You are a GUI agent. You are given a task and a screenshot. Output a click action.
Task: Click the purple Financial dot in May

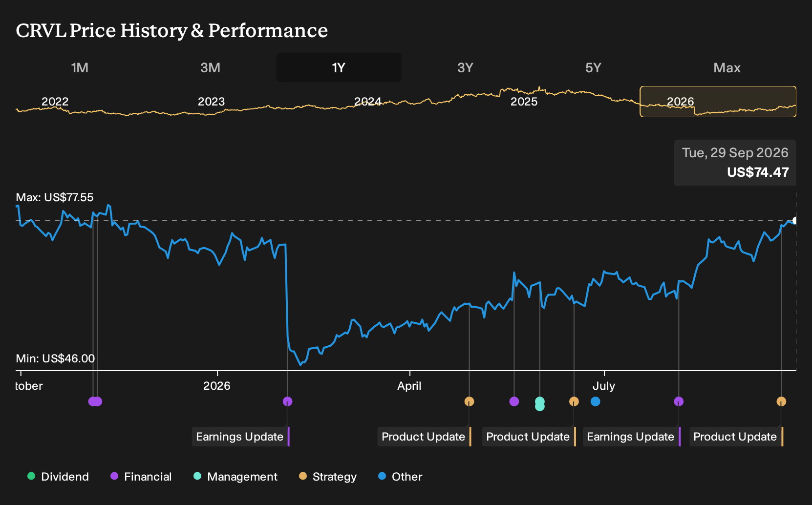pyautogui.click(x=514, y=401)
